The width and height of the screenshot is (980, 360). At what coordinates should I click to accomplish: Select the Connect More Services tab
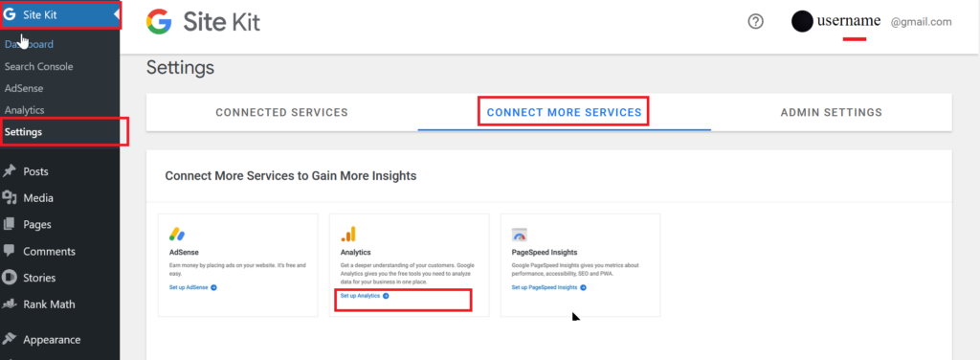click(x=564, y=113)
